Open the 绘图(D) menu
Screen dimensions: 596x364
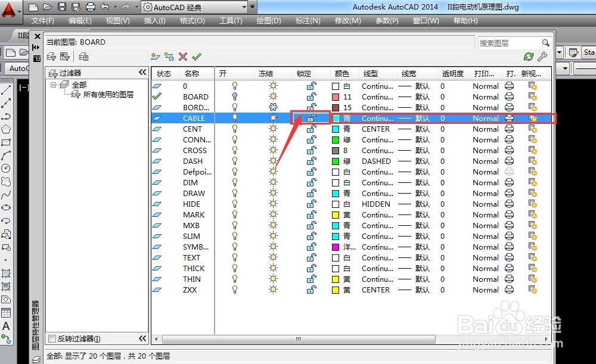[269, 20]
